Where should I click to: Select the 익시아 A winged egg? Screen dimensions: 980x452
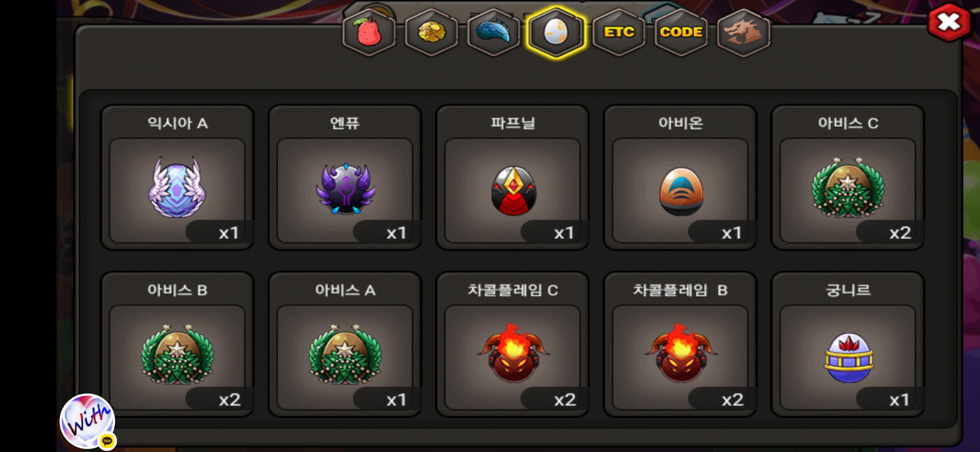click(x=177, y=177)
